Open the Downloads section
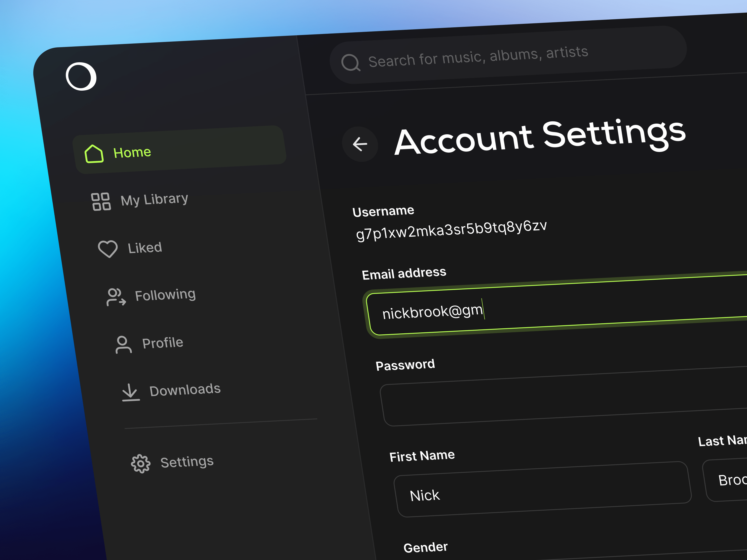The height and width of the screenshot is (560, 747). (185, 390)
